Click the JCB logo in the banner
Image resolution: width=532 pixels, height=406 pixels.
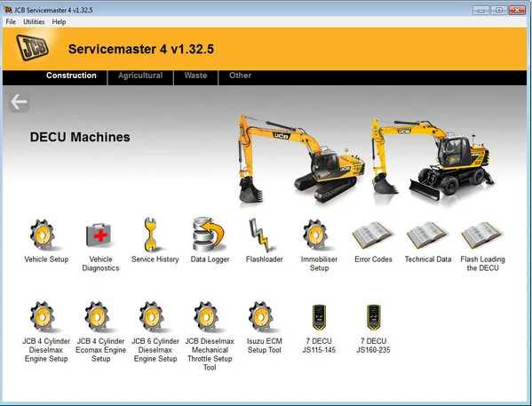point(33,47)
